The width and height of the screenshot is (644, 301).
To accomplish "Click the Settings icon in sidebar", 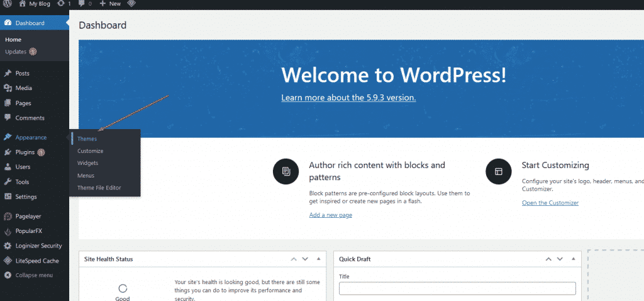I will pos(8,196).
